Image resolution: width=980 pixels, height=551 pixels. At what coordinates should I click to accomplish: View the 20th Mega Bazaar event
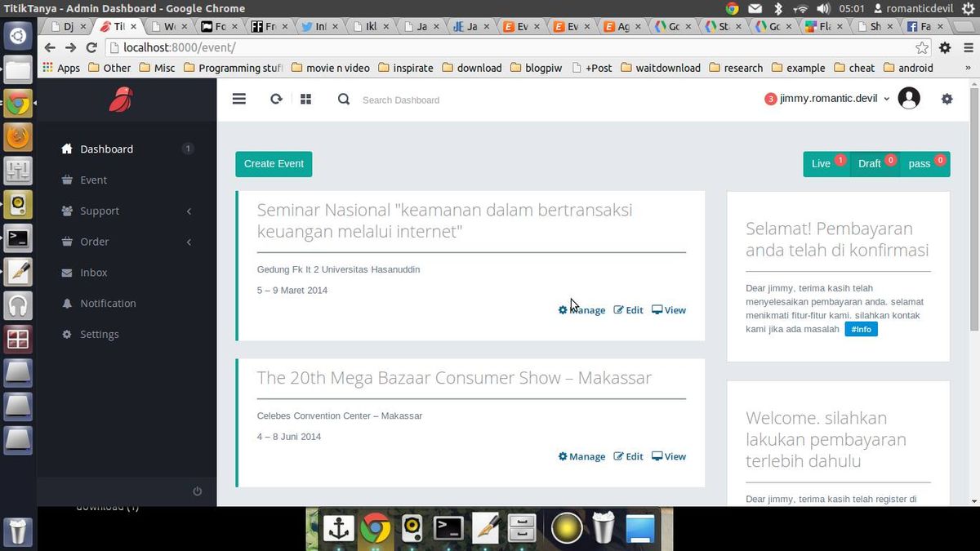669,456
